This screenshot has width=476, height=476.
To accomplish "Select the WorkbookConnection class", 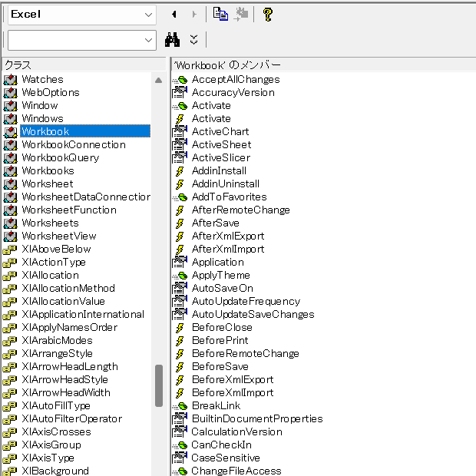I will 74,145.
